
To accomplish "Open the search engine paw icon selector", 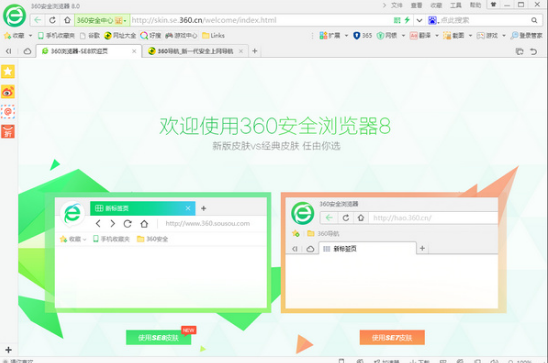I will pyautogui.click(x=433, y=20).
